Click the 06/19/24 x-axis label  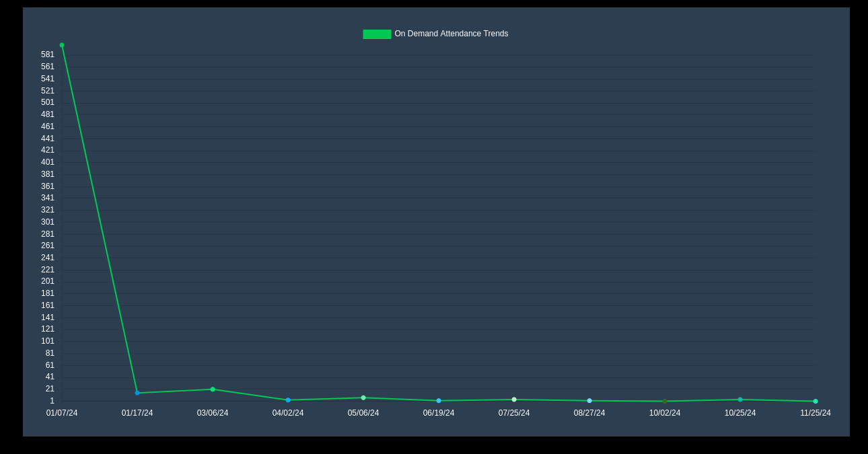pos(438,412)
